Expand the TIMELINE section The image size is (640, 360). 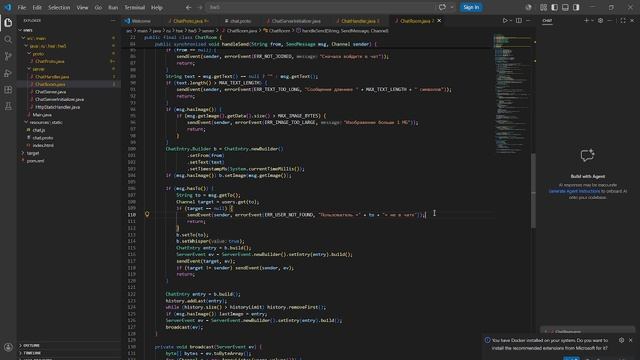pyautogui.click(x=32, y=353)
